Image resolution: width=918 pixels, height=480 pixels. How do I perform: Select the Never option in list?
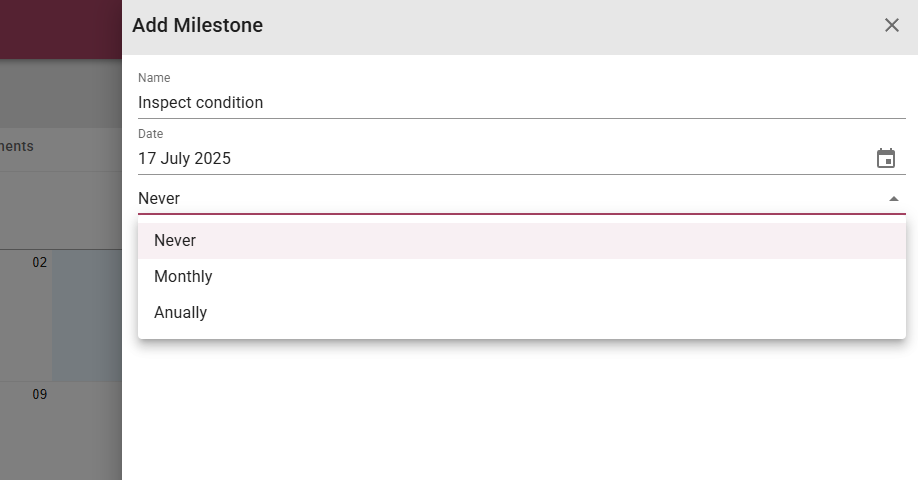(522, 241)
